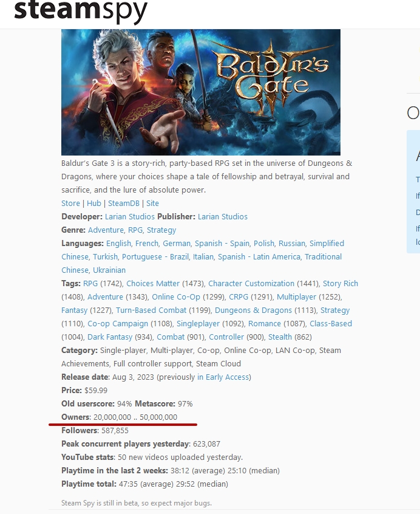Open the Online Co-Op tag
Screen dimensions: 420x514
click(x=176, y=297)
